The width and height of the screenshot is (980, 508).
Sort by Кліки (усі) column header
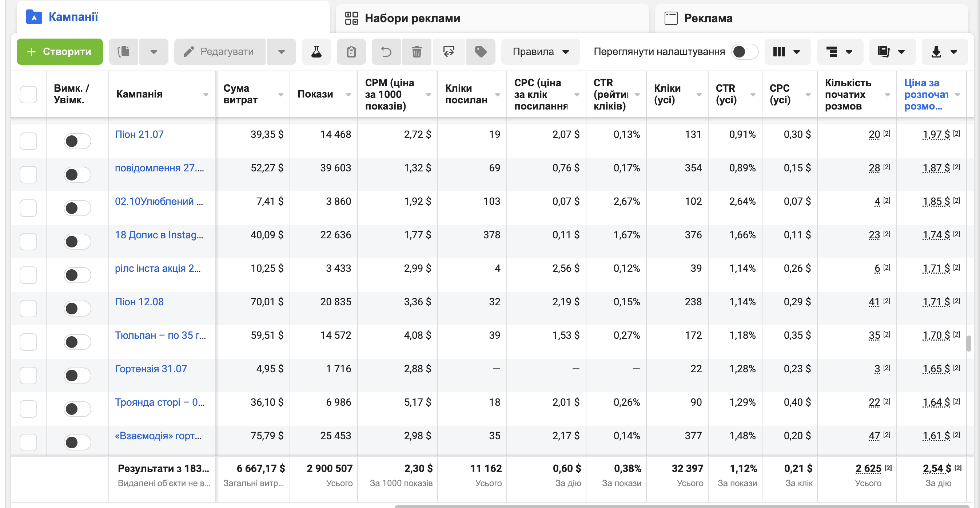pyautogui.click(x=667, y=94)
